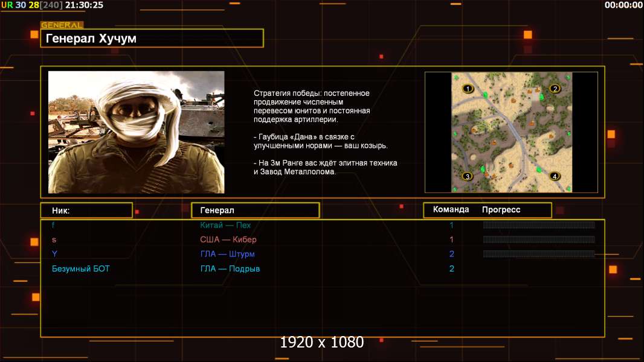Choose start position marker 4 on minimap
The height and width of the screenshot is (362, 644).
point(555,176)
